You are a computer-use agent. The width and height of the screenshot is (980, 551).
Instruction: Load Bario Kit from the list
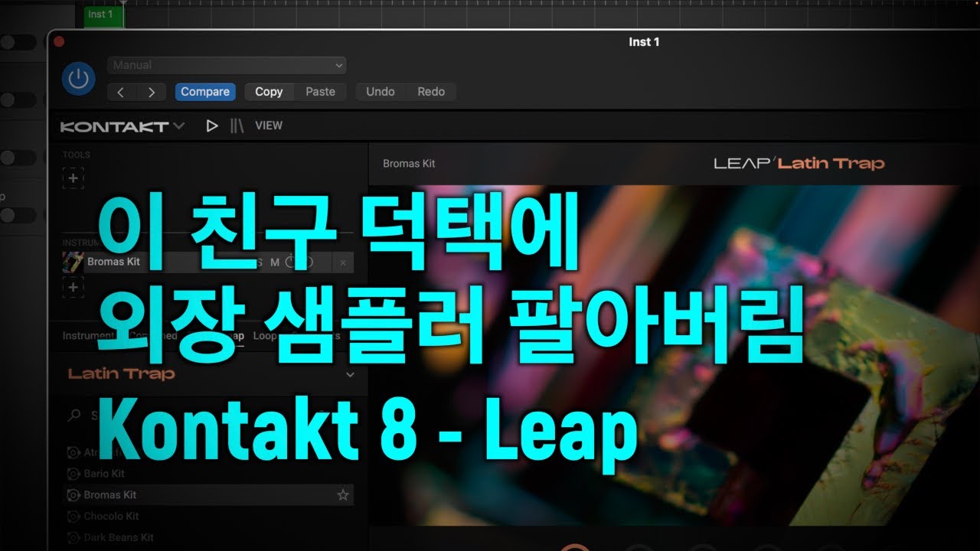(104, 473)
